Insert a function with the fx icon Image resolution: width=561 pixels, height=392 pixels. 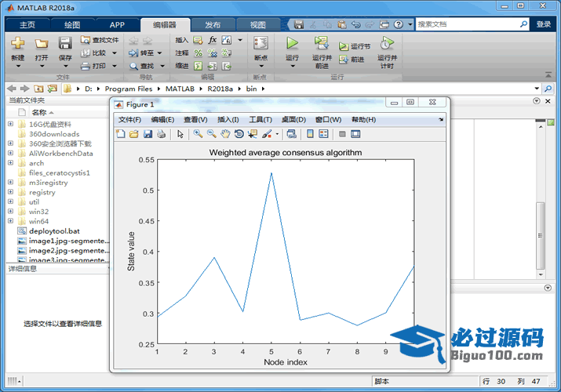pos(212,40)
